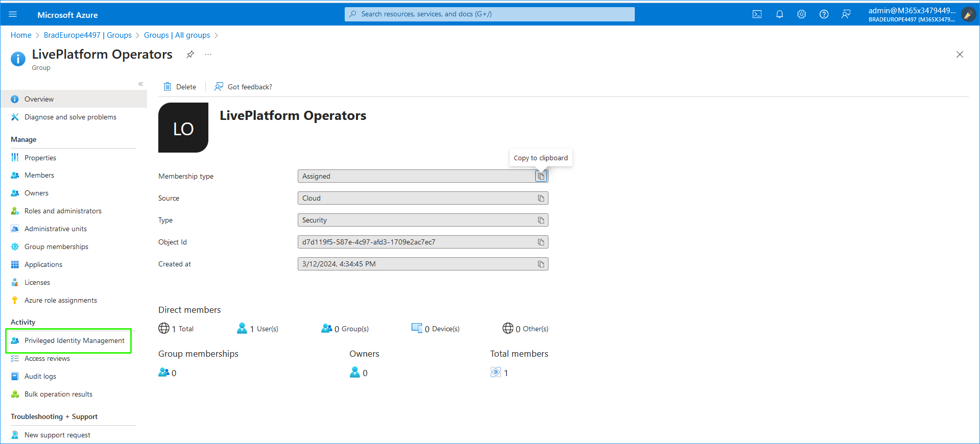Click the Microsoft Azure logo text
This screenshot has width=980, height=444.
tap(67, 15)
